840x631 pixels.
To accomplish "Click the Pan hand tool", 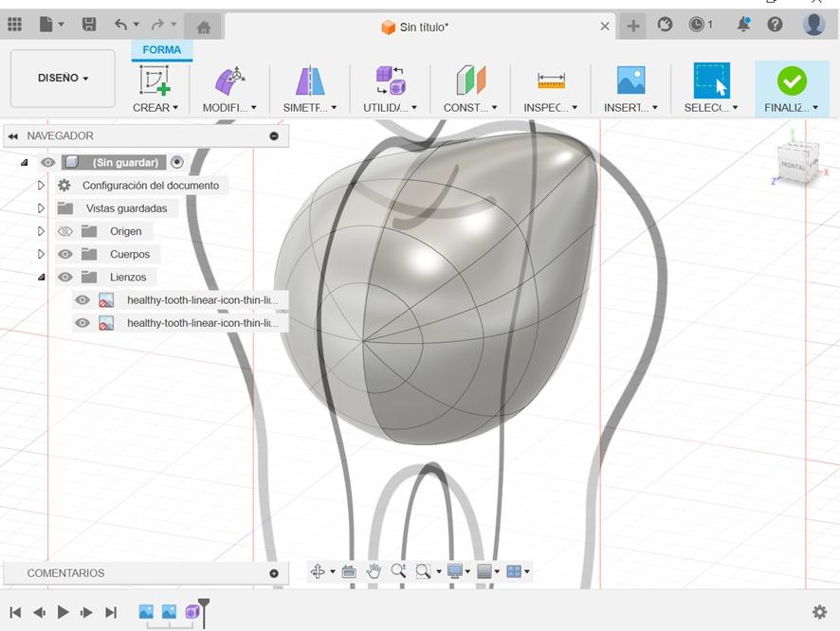I will [374, 571].
